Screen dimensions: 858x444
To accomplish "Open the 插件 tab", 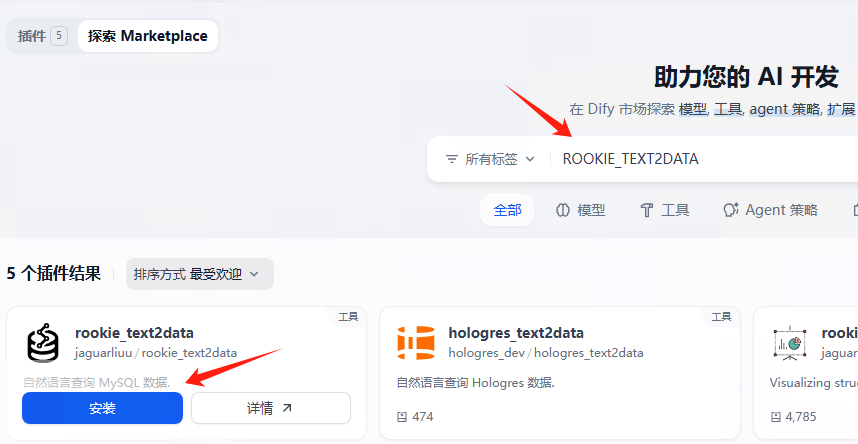I will pos(42,36).
